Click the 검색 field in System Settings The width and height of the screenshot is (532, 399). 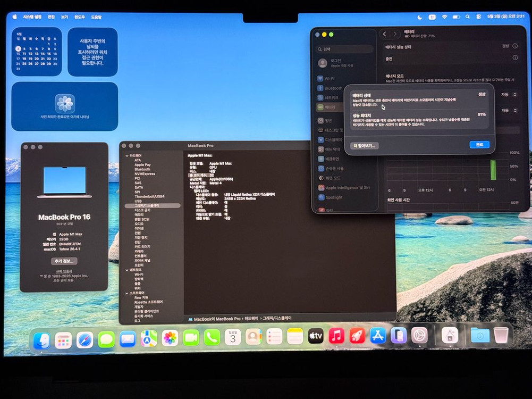(x=345, y=49)
